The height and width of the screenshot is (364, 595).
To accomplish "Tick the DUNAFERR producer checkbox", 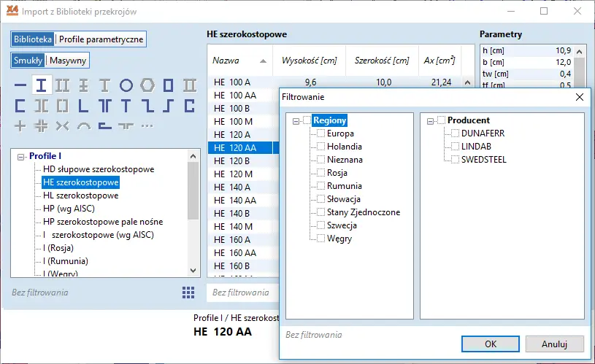I will tap(456, 133).
